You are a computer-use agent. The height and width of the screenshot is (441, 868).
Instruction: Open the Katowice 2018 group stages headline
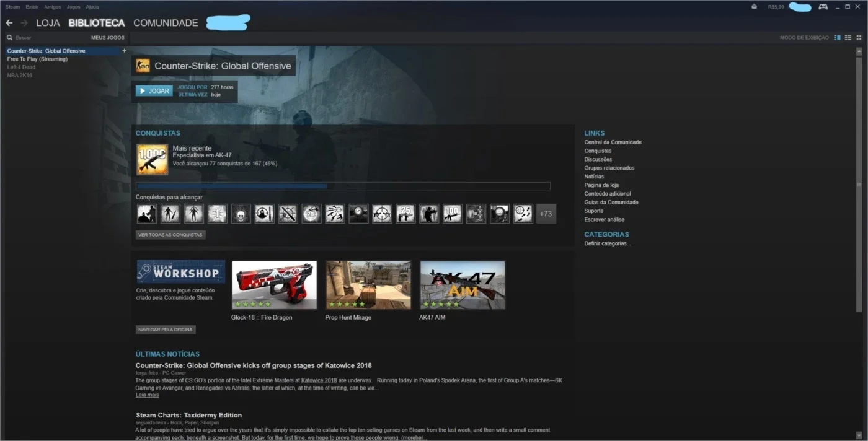point(254,365)
